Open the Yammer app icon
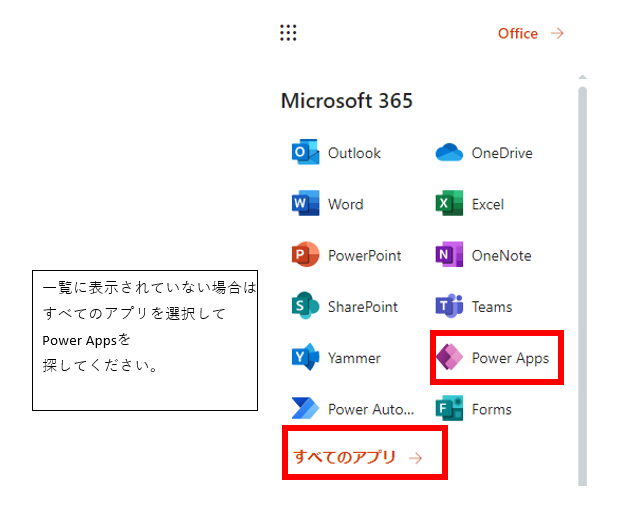643x527 pixels. (x=306, y=357)
